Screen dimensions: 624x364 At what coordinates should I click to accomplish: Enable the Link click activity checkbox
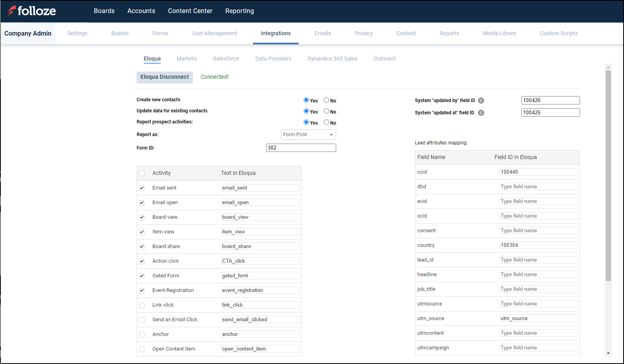(142, 305)
